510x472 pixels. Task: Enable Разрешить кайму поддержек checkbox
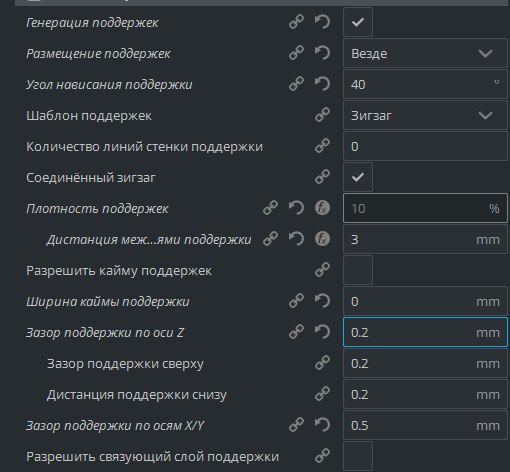pos(358,270)
